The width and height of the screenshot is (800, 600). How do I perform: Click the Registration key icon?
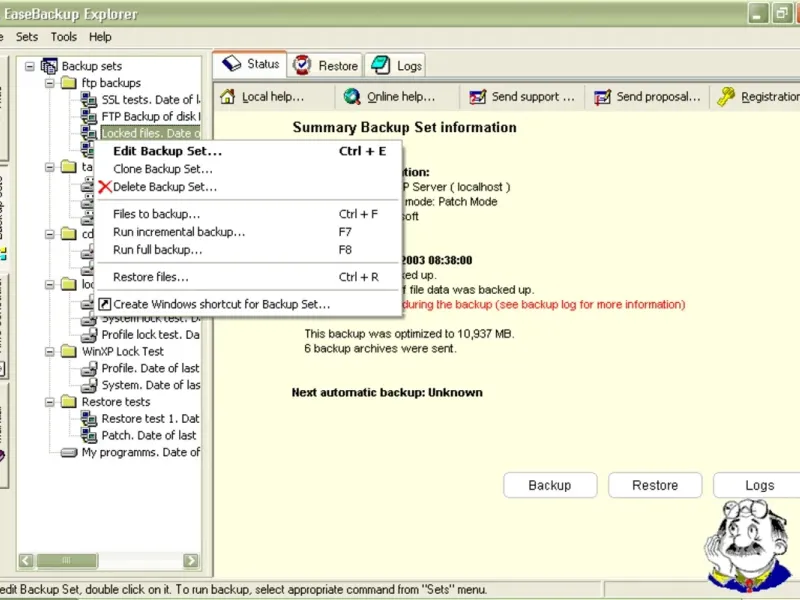[x=726, y=96]
